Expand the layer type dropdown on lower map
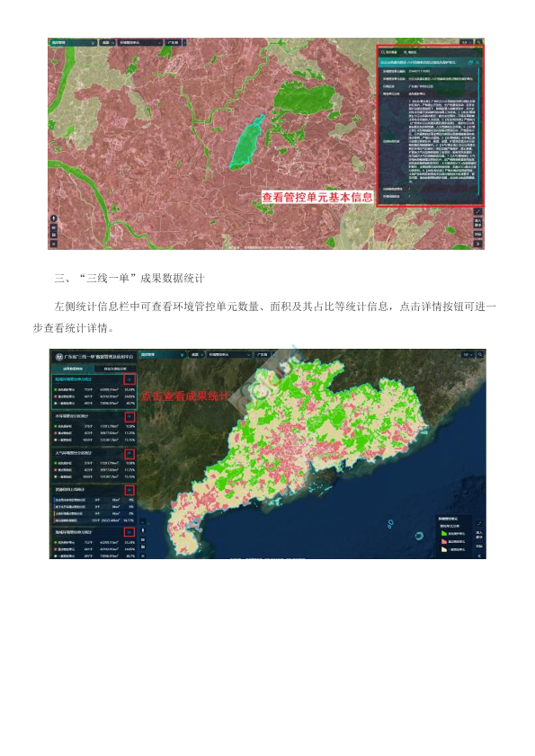 (228, 354)
